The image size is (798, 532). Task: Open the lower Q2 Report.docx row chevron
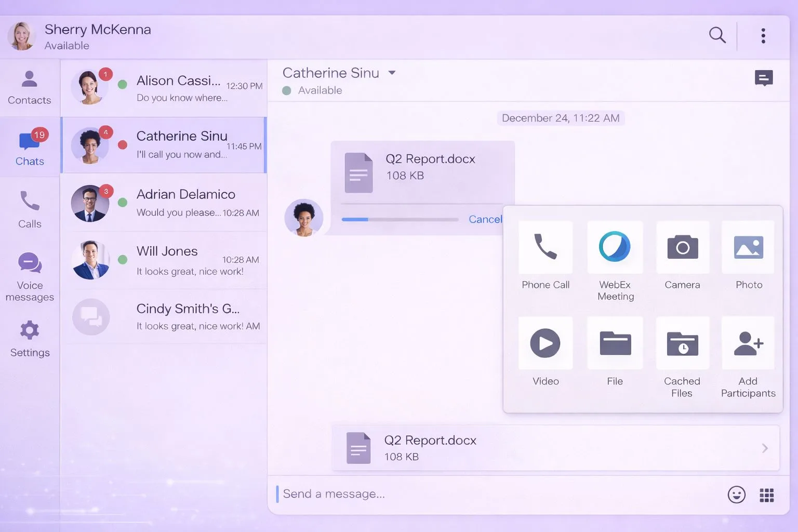765,448
